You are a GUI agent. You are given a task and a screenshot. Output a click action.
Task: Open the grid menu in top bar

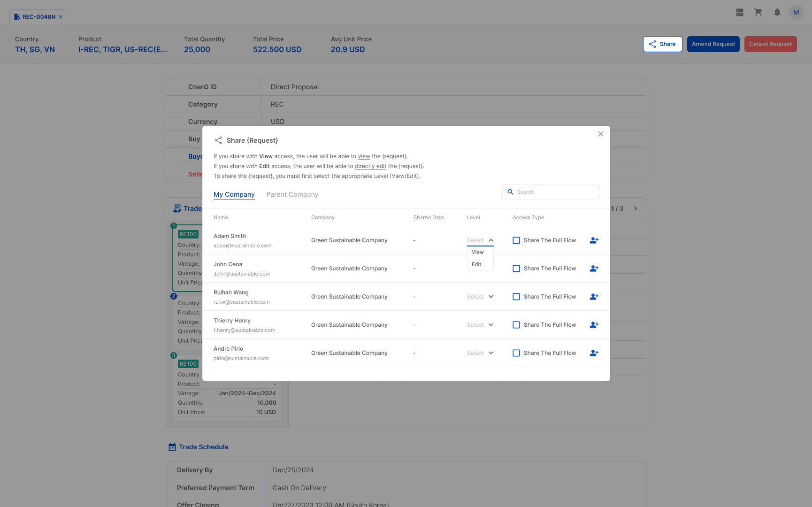739,12
